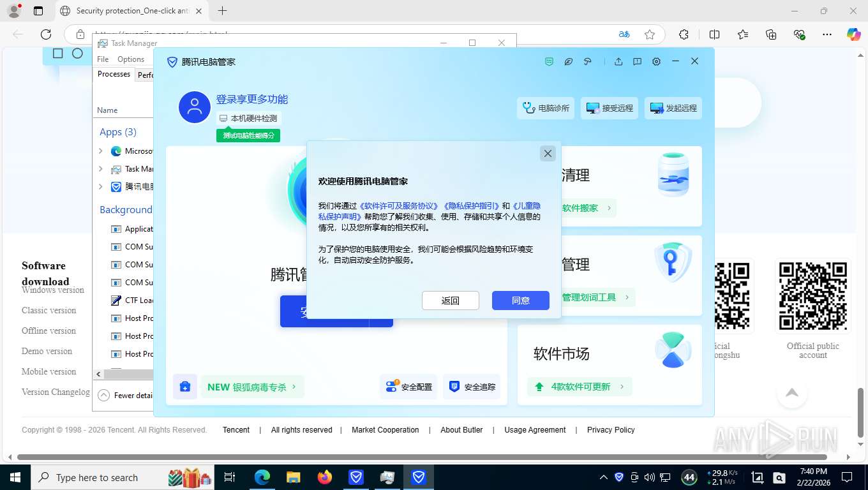Open 软件搬家 chevron link
Image resolution: width=868 pixels, height=490 pixels.
pos(586,208)
